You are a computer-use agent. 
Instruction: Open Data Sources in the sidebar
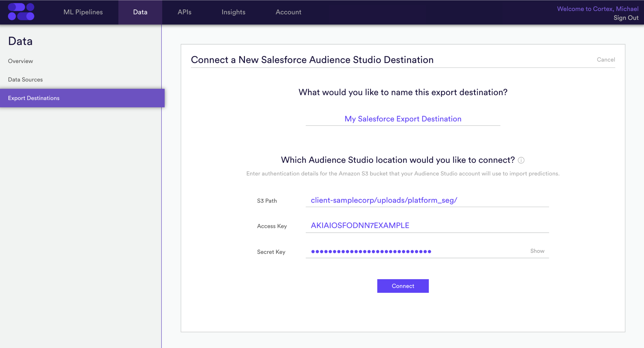(25, 79)
